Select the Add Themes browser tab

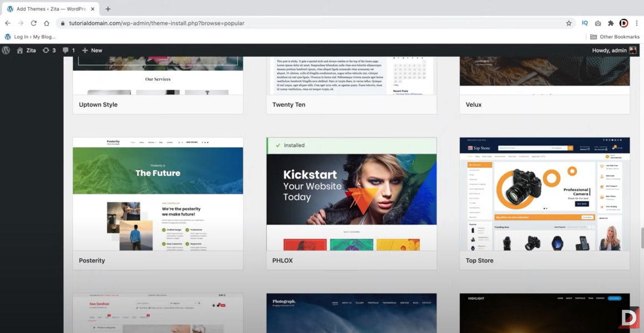click(50, 9)
